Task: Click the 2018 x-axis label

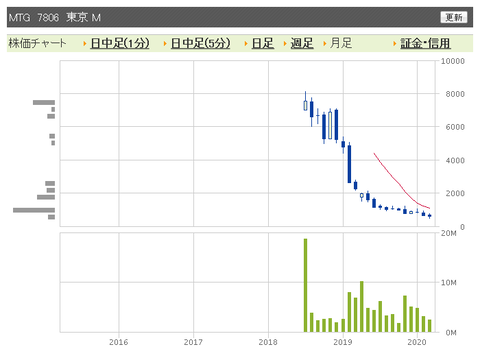Action: pyautogui.click(x=268, y=342)
